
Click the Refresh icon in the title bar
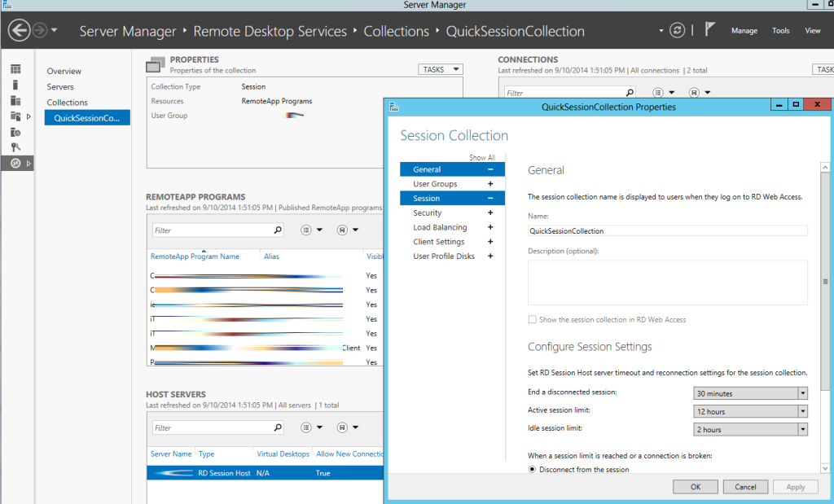(x=677, y=30)
